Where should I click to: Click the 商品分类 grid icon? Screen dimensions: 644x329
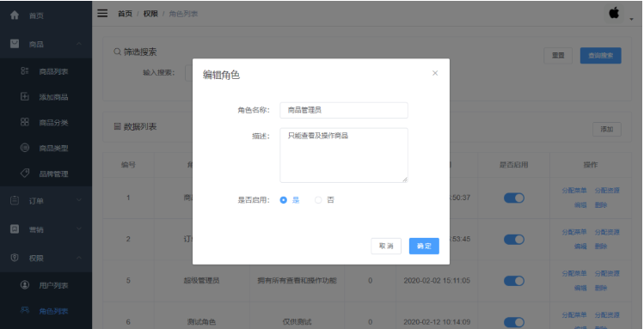(x=25, y=122)
